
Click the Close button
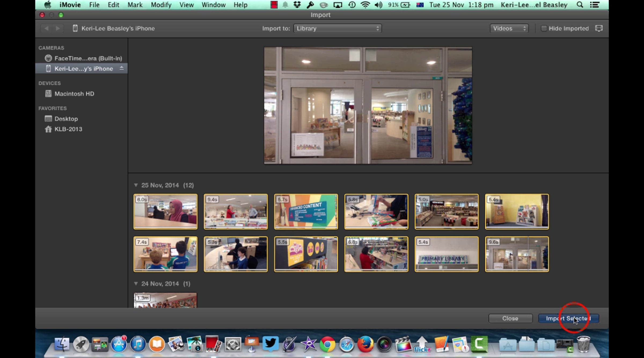click(x=510, y=318)
